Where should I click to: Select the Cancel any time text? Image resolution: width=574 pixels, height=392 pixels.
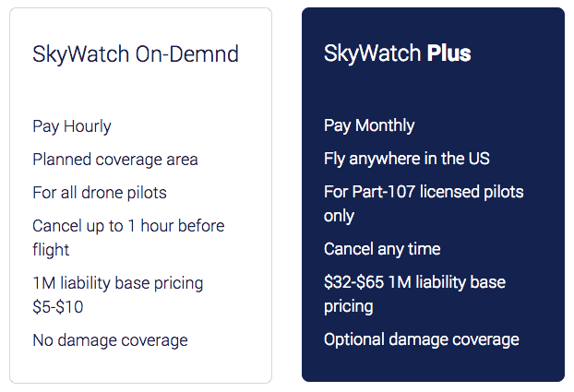(x=382, y=249)
